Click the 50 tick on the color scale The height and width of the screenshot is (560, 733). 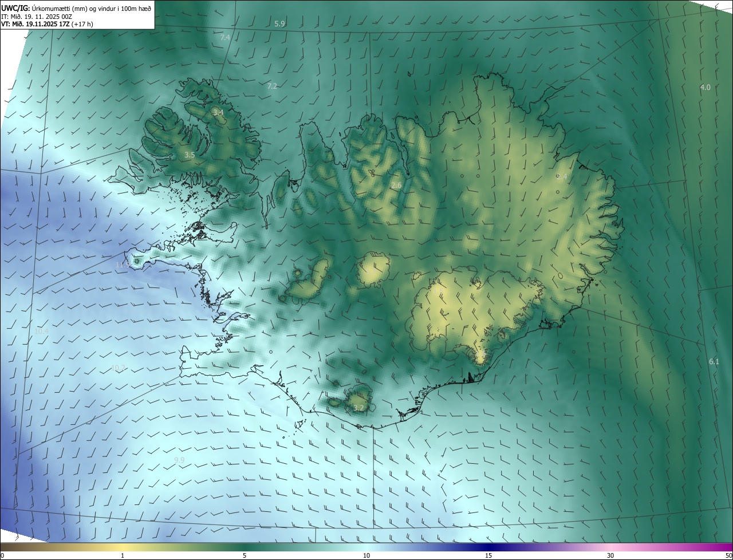point(728,555)
